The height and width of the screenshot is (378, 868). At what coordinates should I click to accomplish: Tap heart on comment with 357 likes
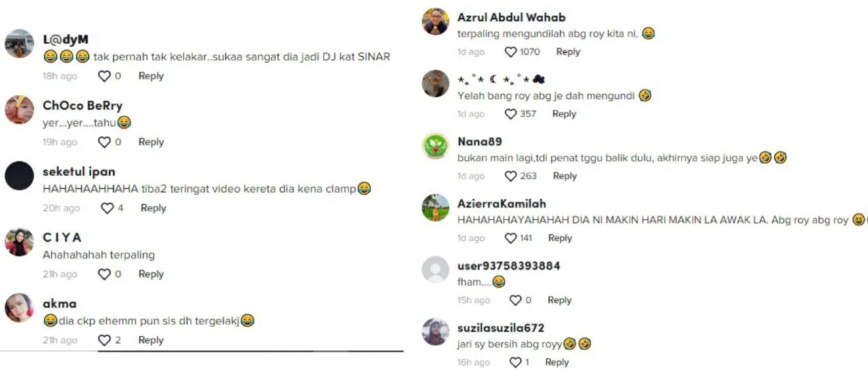[511, 114]
